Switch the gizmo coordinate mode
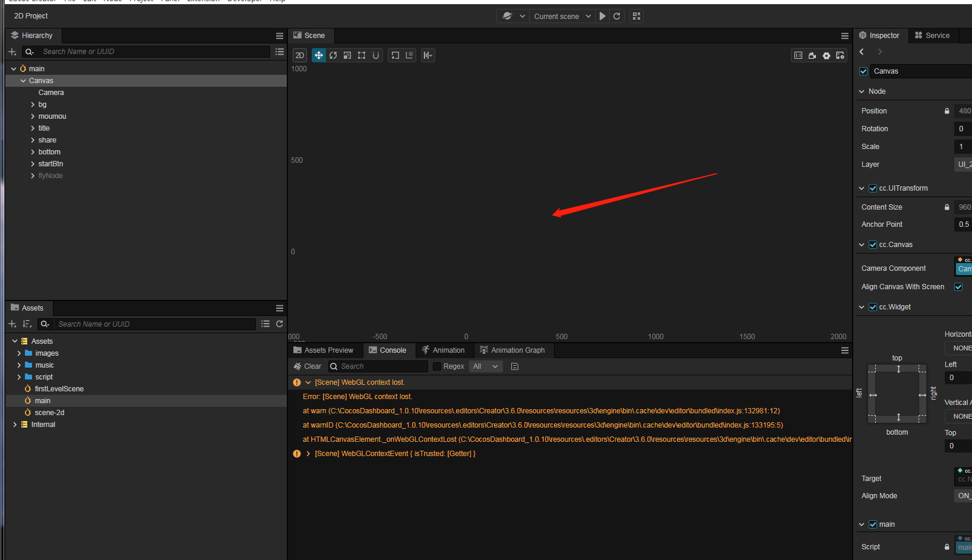 point(410,55)
